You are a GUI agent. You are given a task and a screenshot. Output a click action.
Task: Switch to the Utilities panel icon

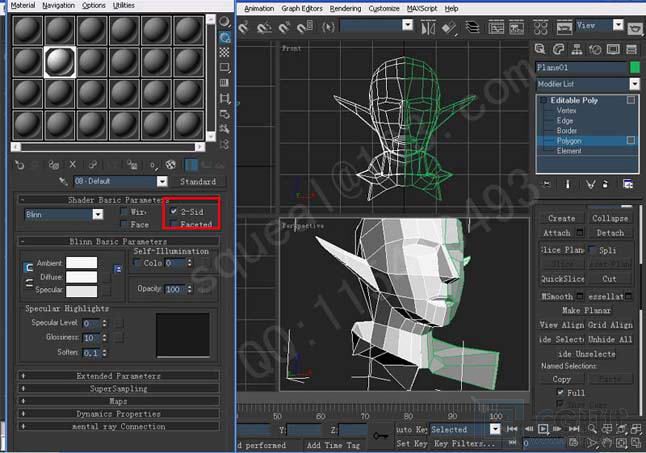(x=632, y=49)
